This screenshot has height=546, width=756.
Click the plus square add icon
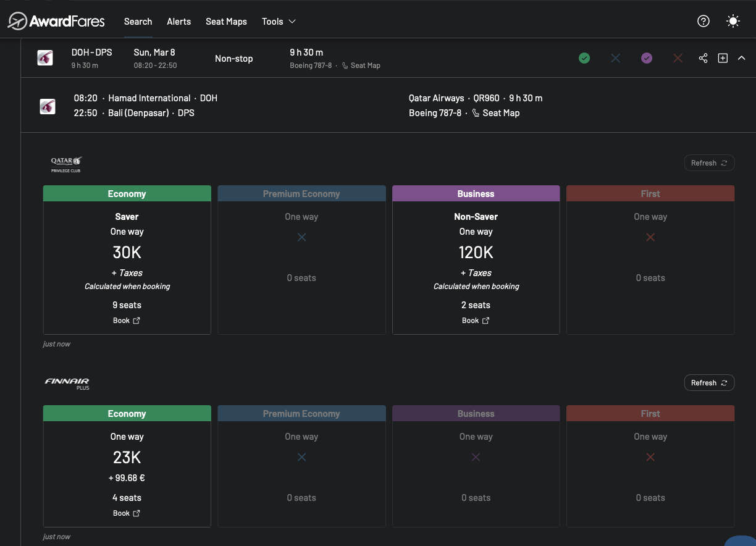click(723, 58)
